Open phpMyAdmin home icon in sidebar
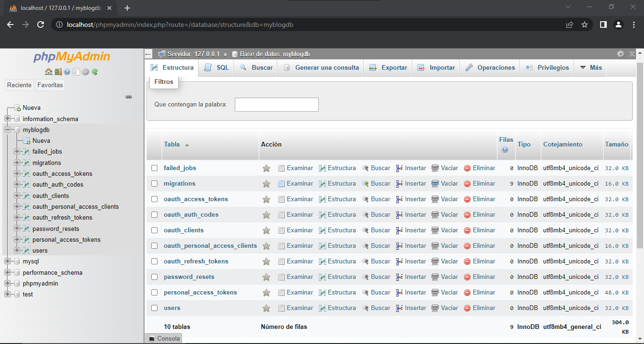The image size is (644, 344). [49, 72]
